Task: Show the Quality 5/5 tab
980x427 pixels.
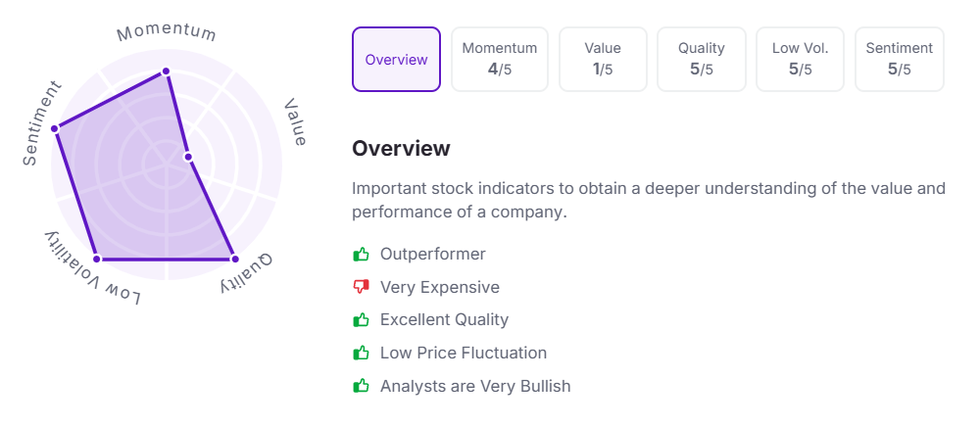Action: [x=702, y=60]
